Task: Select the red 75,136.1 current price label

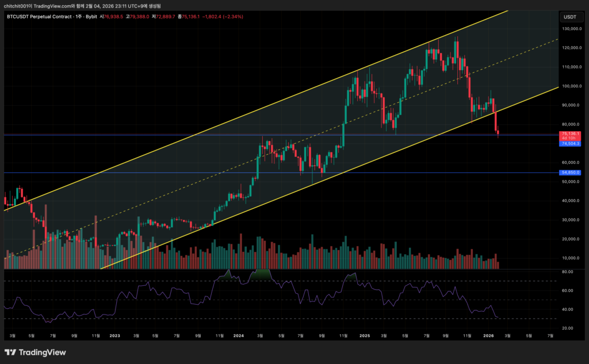Action: (x=569, y=133)
